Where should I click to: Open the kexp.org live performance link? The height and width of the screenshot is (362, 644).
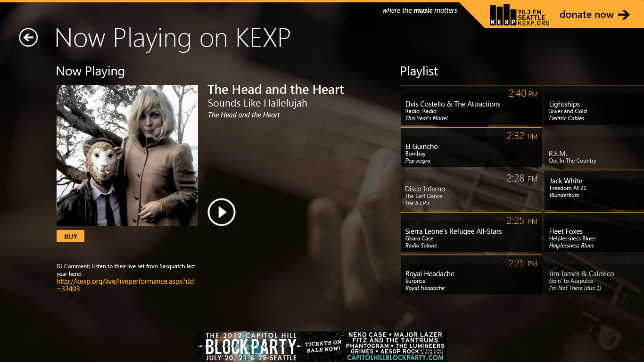click(x=125, y=285)
